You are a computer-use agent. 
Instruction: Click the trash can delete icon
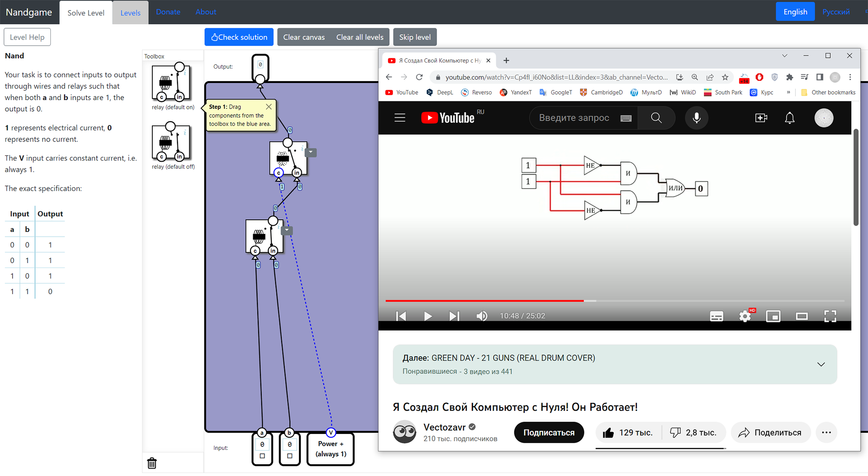[x=152, y=463]
